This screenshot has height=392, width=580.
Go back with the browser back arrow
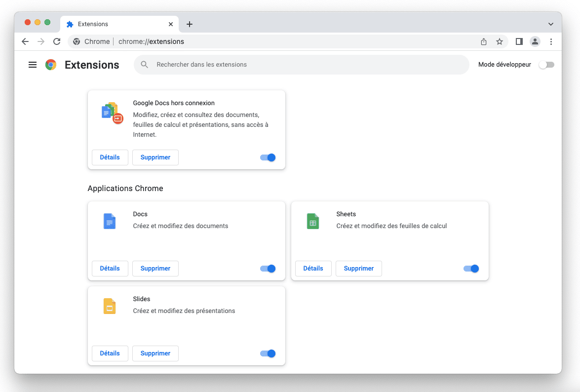coord(25,41)
